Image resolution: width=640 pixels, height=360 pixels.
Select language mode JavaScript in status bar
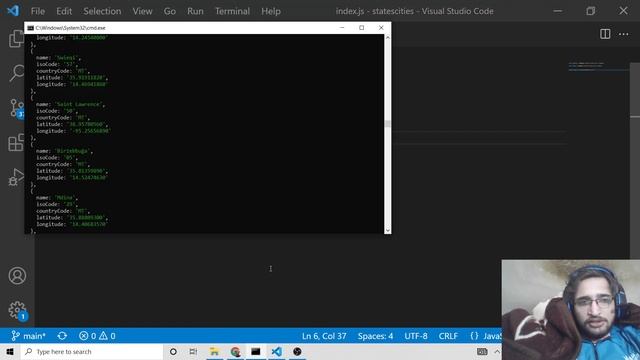486,336
